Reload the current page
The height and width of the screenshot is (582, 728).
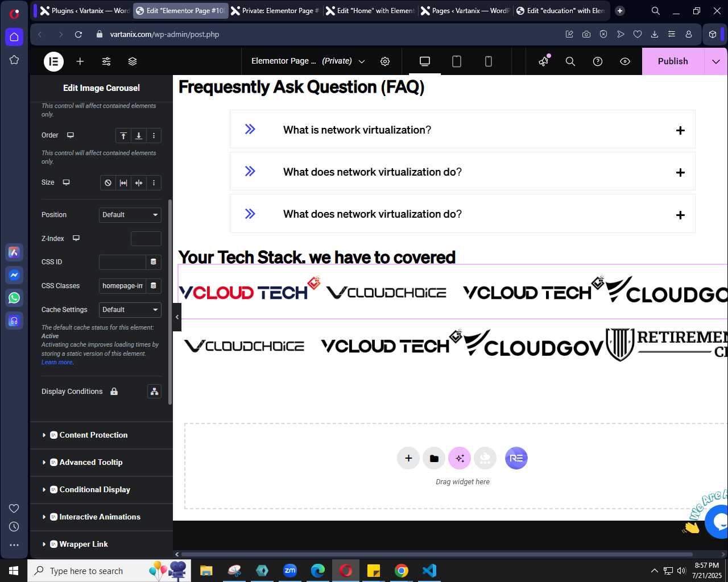78,34
